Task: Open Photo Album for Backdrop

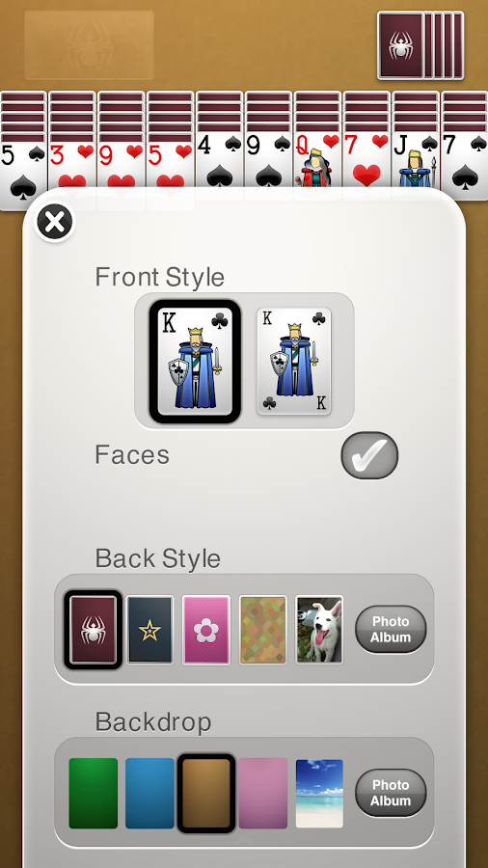Action: 391,793
